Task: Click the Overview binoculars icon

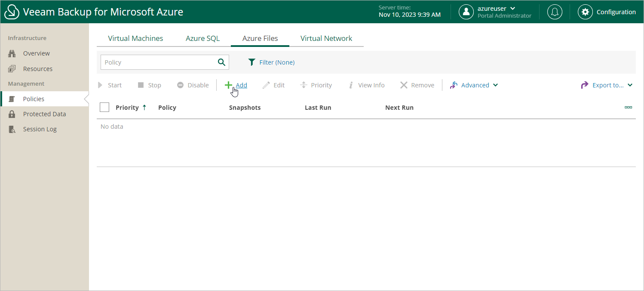Action: [x=12, y=53]
